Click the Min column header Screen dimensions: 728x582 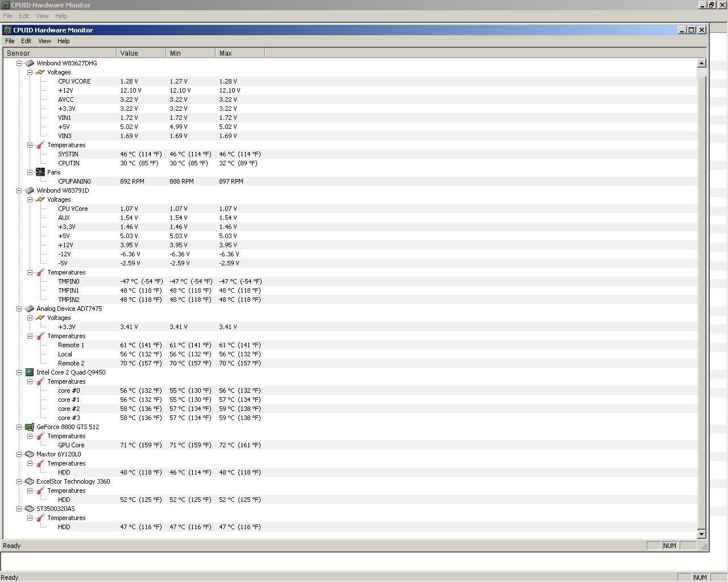pyautogui.click(x=191, y=53)
